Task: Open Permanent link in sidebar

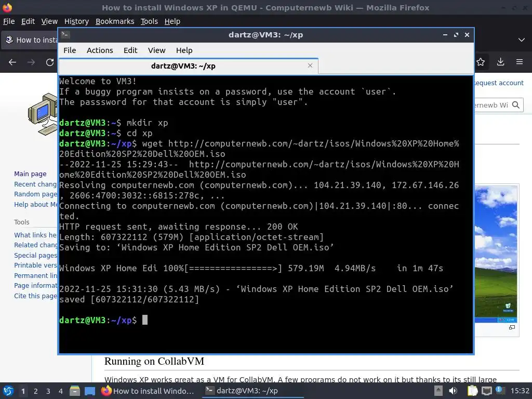Action: [x=35, y=275]
